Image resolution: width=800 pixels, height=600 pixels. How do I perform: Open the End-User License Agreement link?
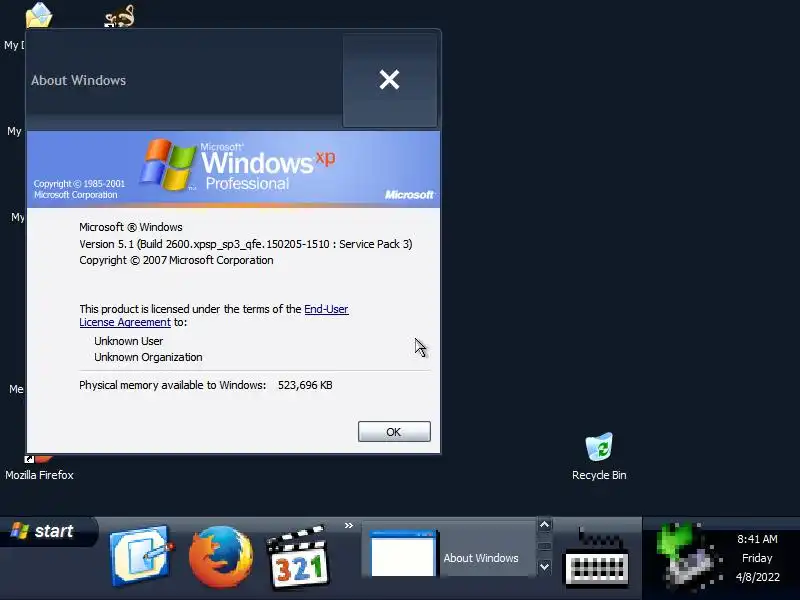[214, 315]
